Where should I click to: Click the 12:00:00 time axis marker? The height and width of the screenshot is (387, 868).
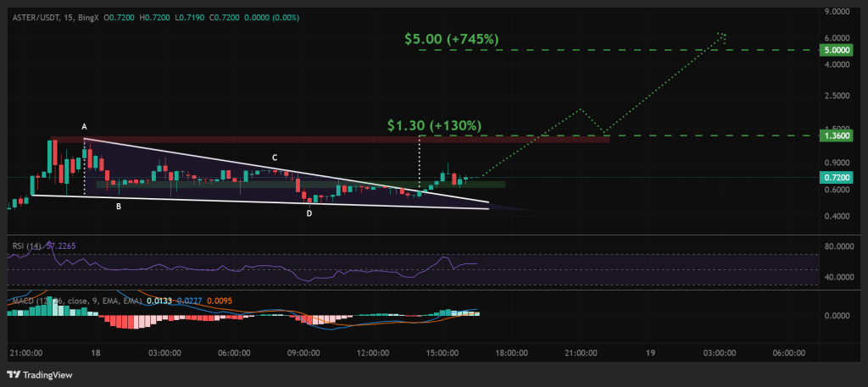point(373,351)
